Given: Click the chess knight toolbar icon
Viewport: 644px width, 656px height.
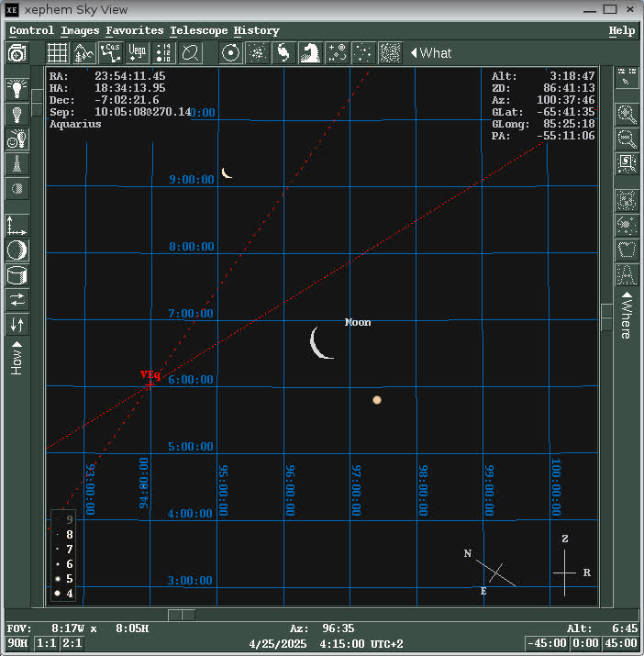Looking at the screenshot, I should click(x=310, y=53).
